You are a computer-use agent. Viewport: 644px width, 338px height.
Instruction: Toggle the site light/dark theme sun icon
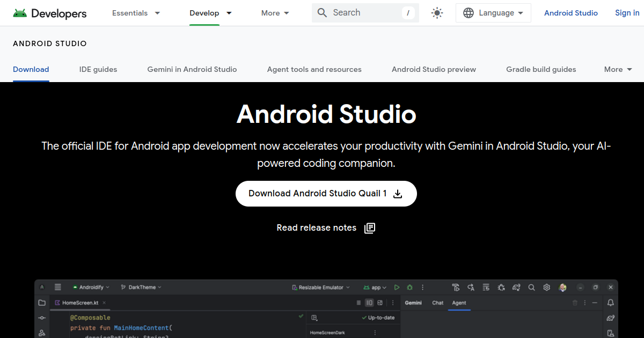coord(437,13)
